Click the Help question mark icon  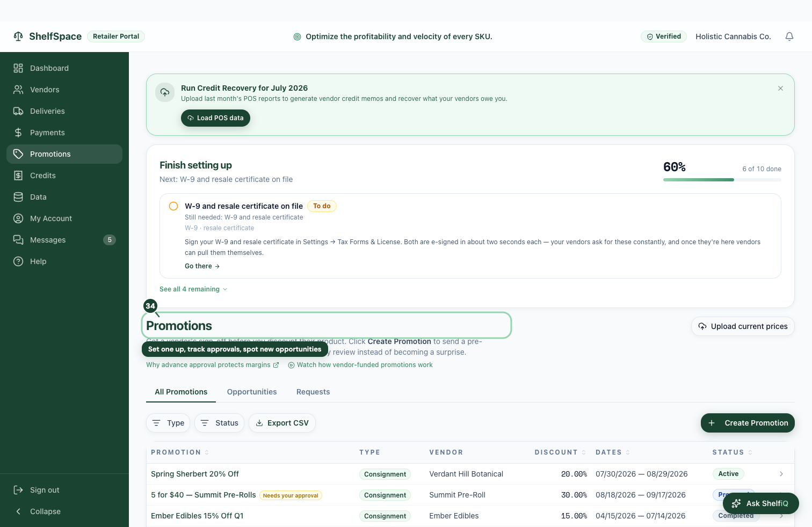18,261
